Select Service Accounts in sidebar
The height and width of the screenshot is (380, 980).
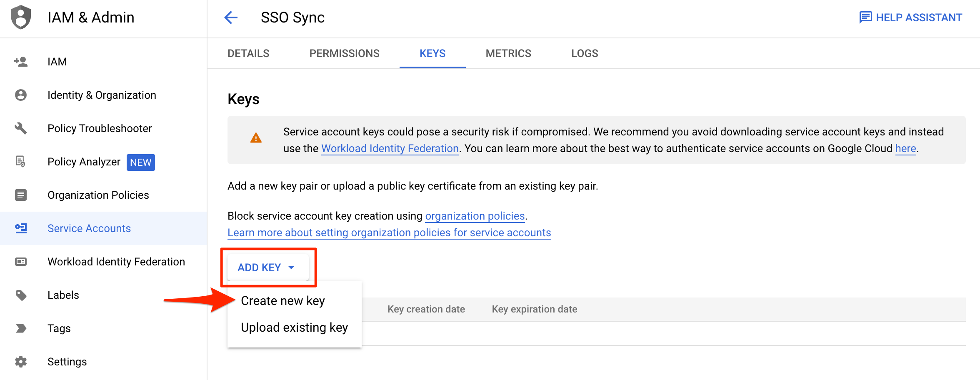[103, 228]
